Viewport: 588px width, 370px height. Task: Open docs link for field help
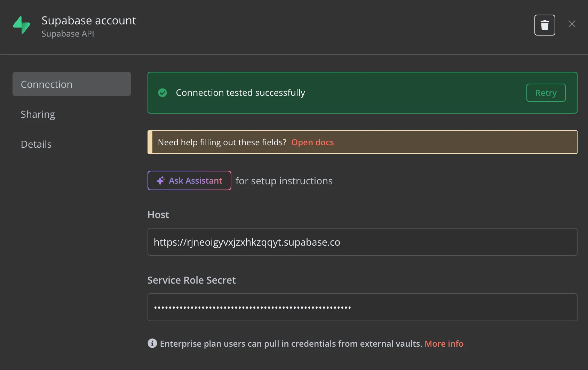tap(312, 142)
